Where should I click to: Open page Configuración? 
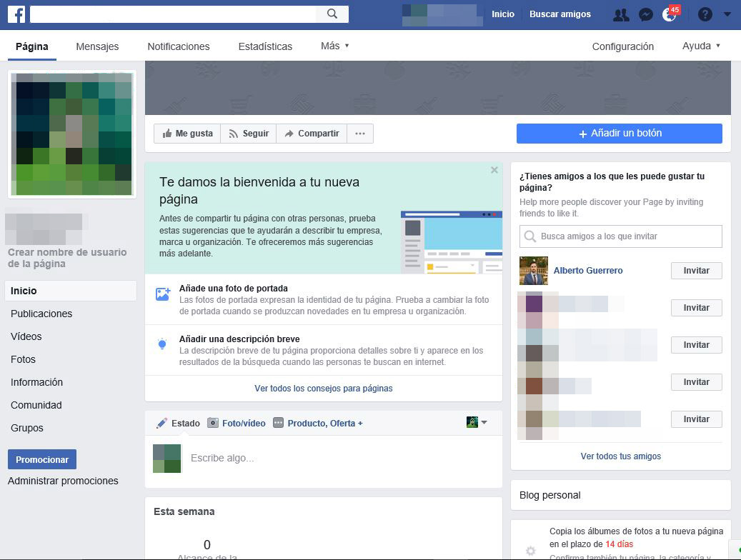[623, 46]
